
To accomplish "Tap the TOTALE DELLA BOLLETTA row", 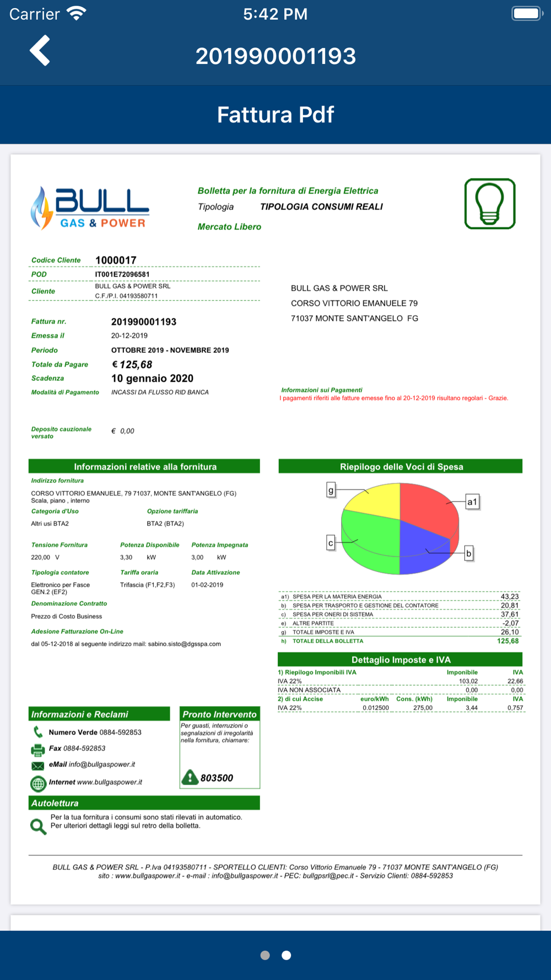I will (401, 641).
